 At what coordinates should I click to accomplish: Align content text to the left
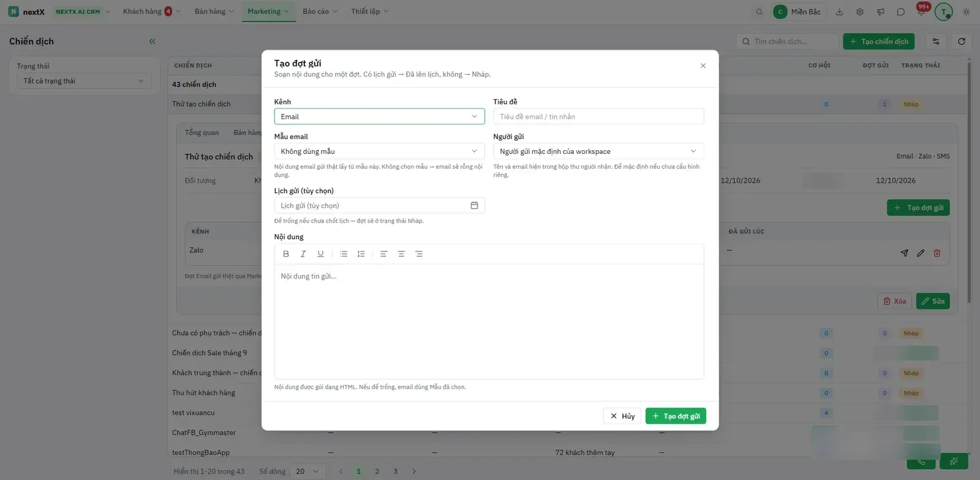[x=384, y=254]
